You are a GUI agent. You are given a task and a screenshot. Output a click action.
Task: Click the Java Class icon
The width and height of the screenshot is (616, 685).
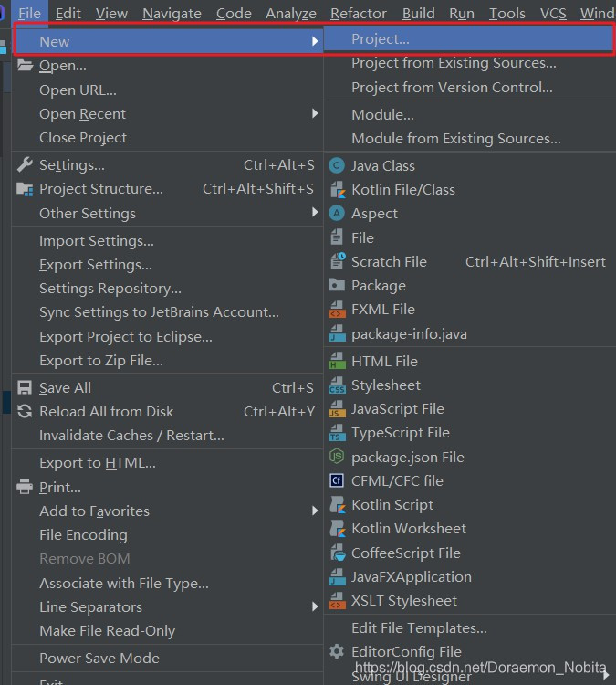tap(337, 166)
